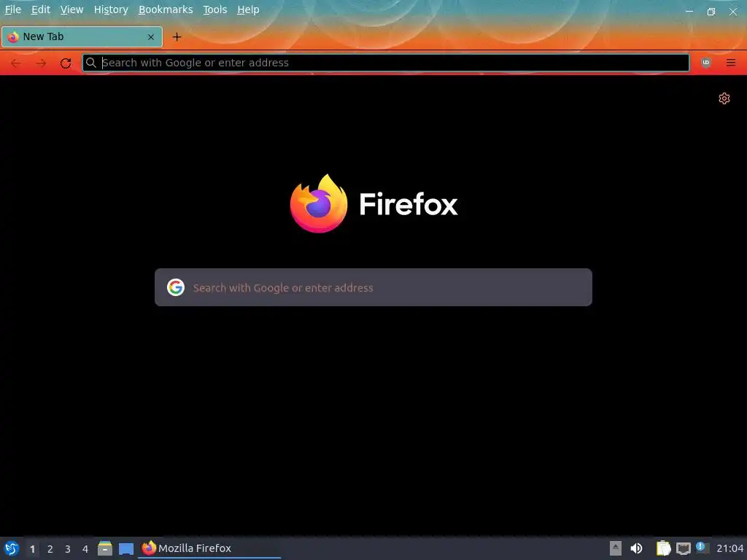
Task: Restore down the Firefox window
Action: pyautogui.click(x=711, y=12)
